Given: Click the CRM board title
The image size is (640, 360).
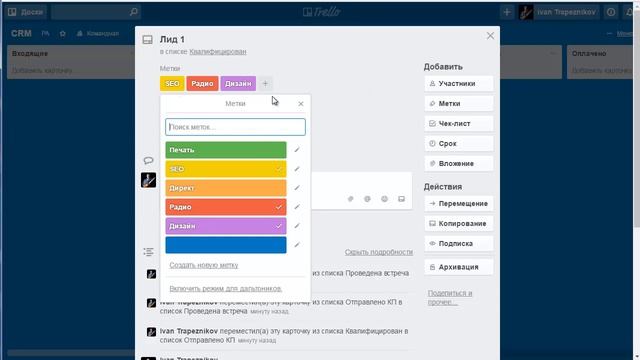Looking at the screenshot, I should [21, 33].
